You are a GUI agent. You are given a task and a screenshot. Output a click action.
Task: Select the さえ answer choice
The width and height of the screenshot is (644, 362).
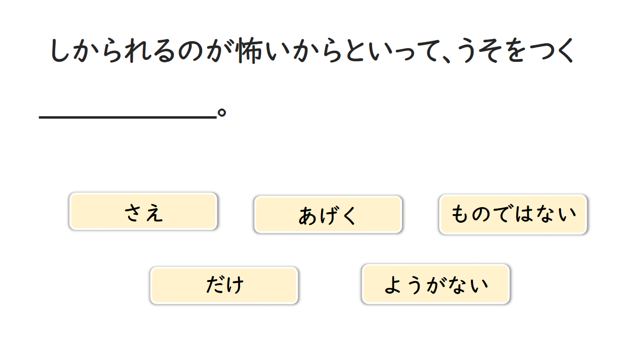click(143, 212)
